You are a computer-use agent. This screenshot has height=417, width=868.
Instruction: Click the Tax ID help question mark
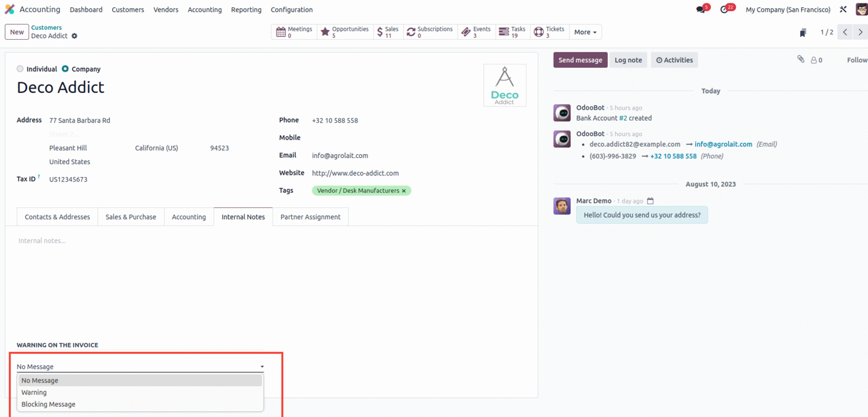coord(39,177)
